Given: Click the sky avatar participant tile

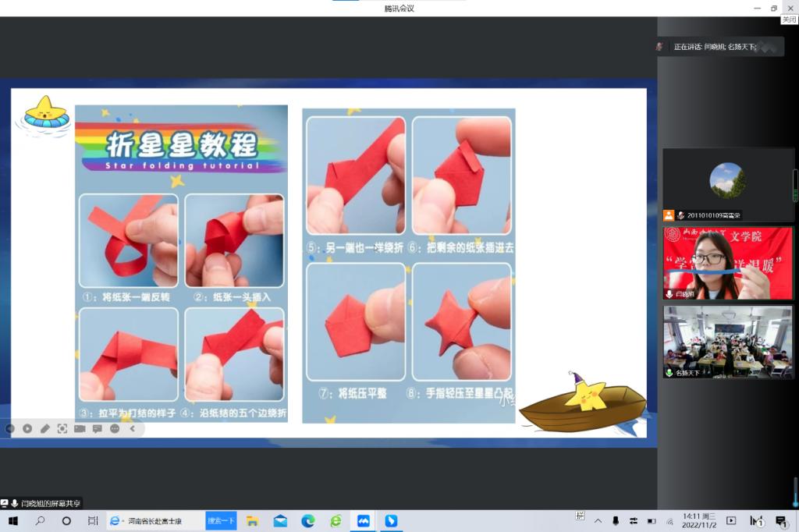Looking at the screenshot, I should [x=727, y=185].
